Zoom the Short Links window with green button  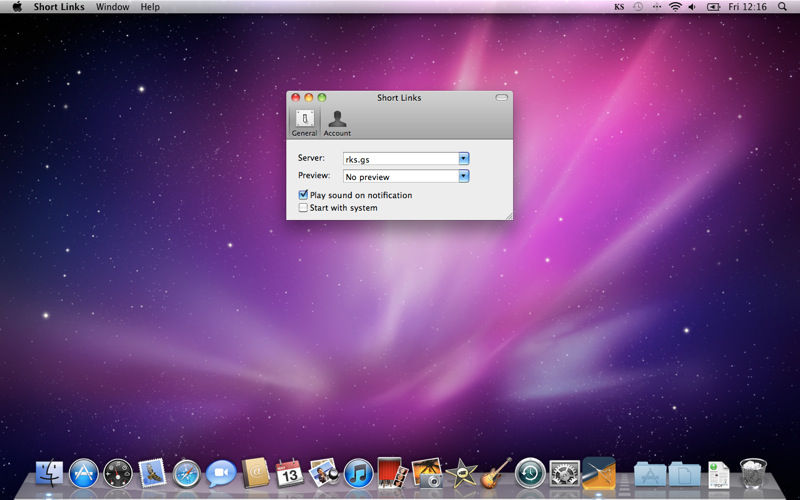point(322,97)
